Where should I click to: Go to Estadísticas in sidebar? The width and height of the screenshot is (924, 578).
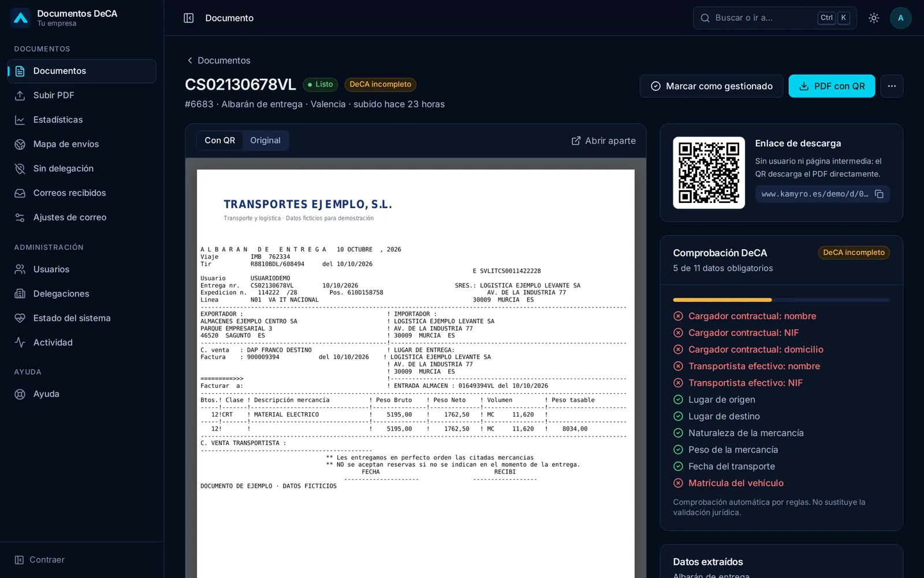[x=81, y=120]
